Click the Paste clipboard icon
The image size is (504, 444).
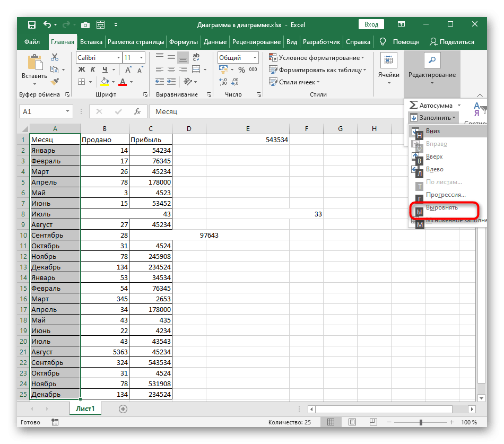[35, 62]
